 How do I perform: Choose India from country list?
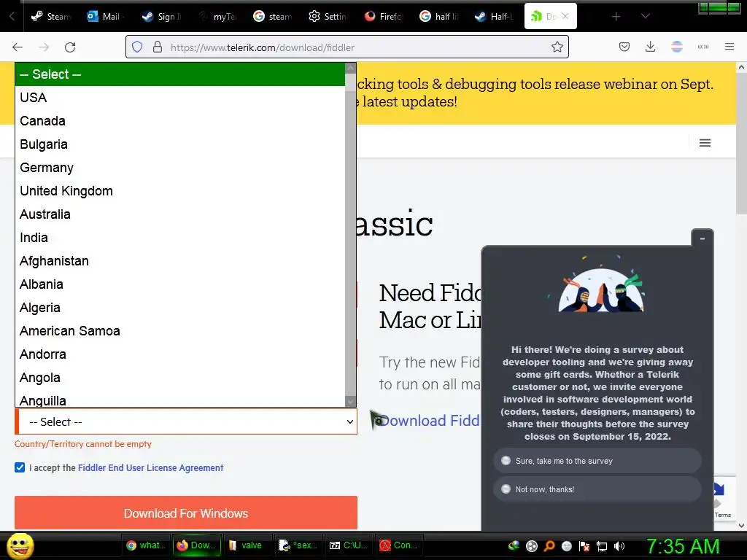pos(180,238)
